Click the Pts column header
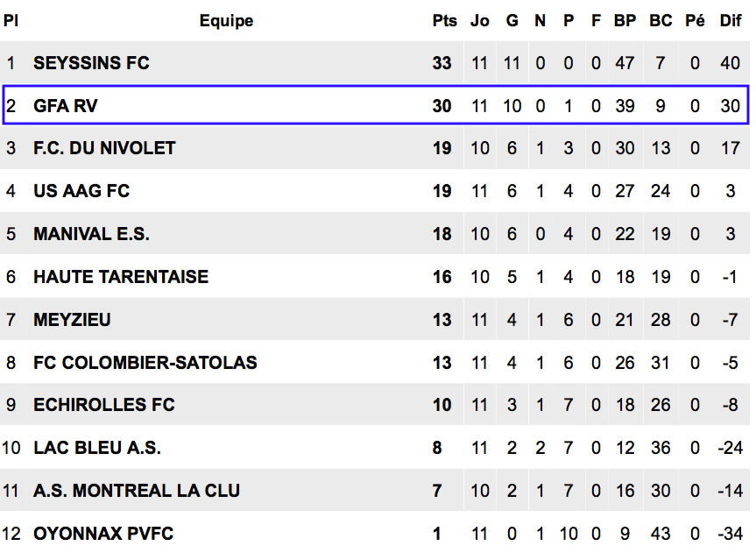756x560 pixels. [444, 21]
